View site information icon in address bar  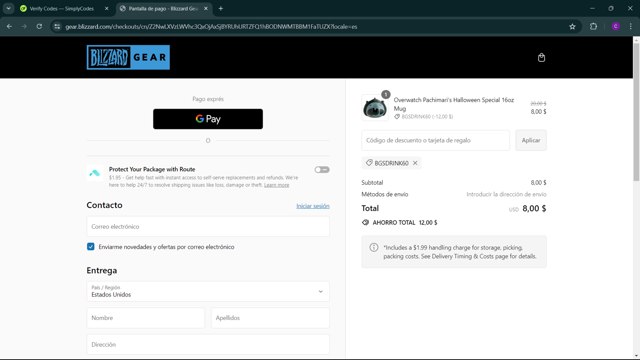(x=57, y=27)
